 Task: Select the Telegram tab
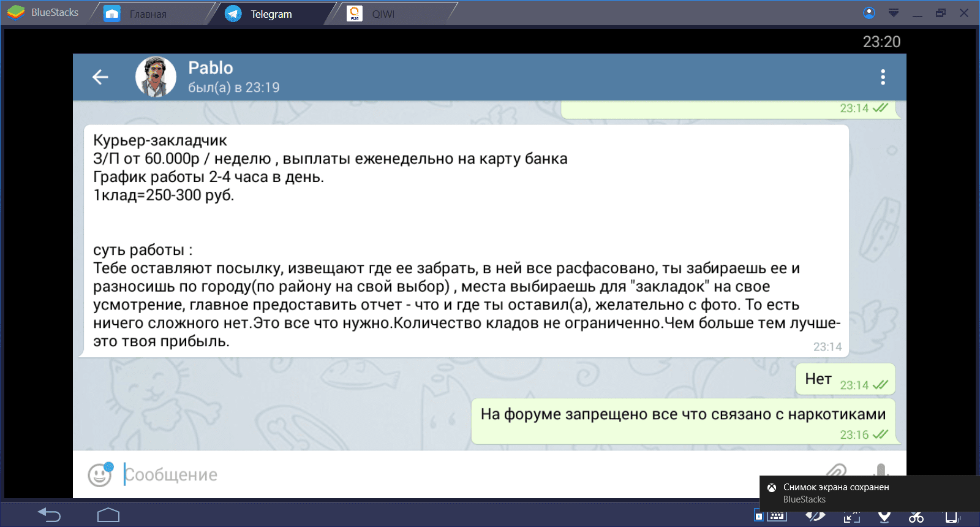271,13
